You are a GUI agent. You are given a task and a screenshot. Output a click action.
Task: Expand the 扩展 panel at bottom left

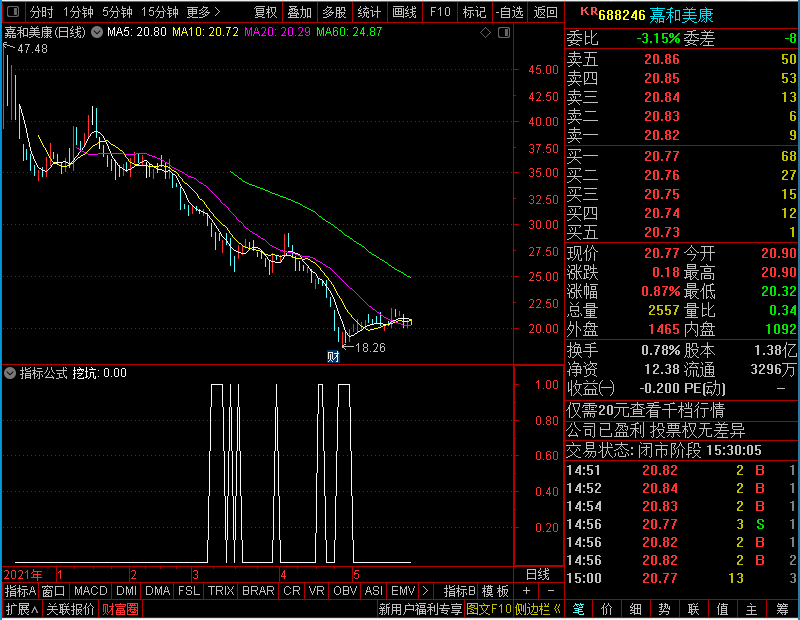coord(22,609)
